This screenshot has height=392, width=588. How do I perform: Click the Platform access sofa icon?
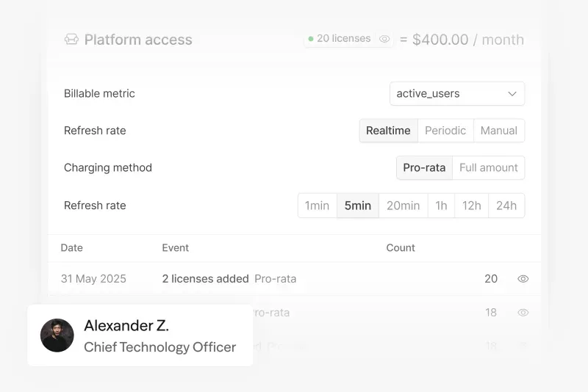click(71, 40)
